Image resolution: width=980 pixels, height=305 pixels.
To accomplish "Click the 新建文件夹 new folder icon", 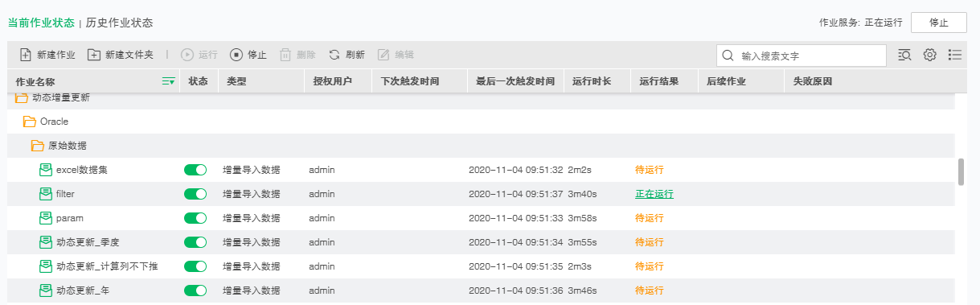I will 93,55.
